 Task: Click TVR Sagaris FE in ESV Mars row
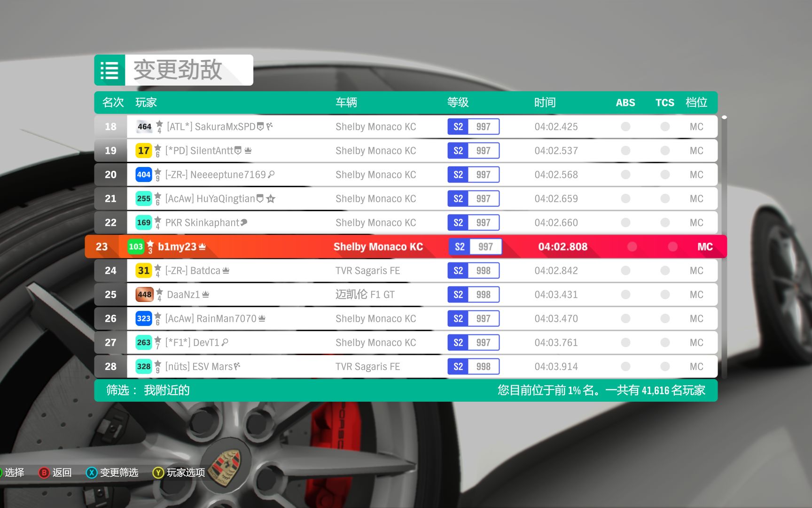click(367, 366)
